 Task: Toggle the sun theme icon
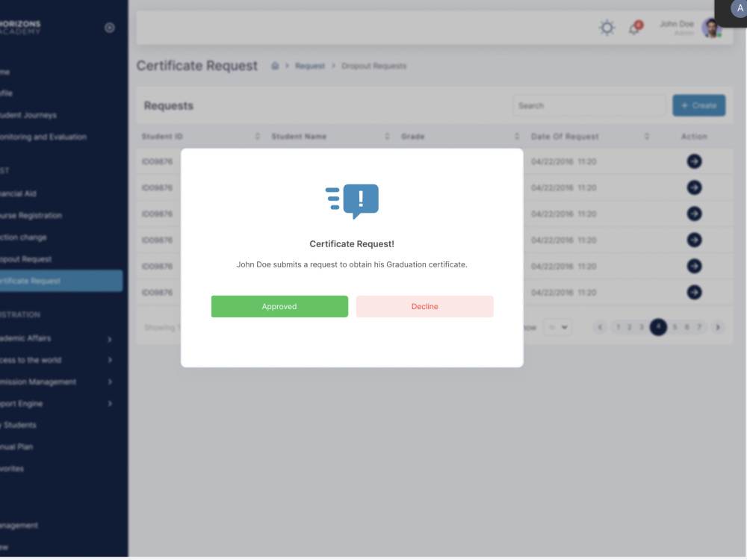click(x=607, y=28)
